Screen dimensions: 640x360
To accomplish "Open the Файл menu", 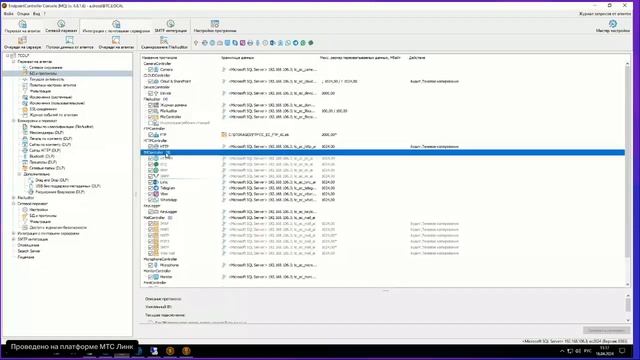I will click(9, 14).
